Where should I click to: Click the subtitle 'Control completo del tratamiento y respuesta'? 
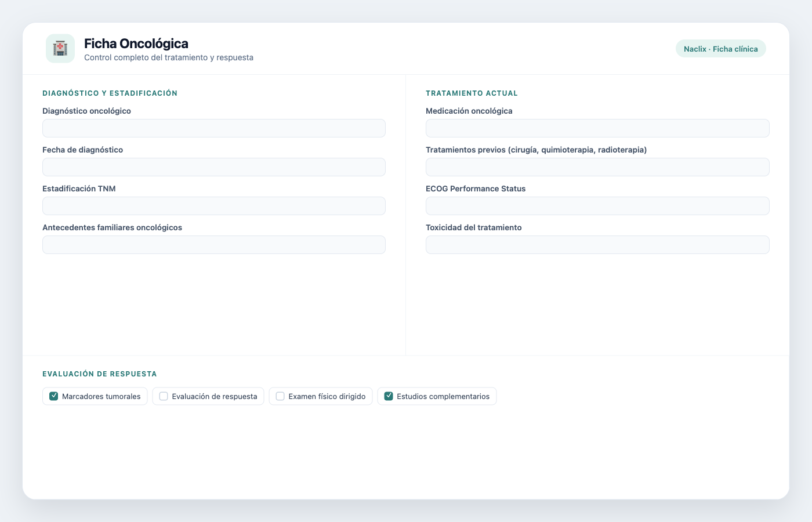coord(169,57)
